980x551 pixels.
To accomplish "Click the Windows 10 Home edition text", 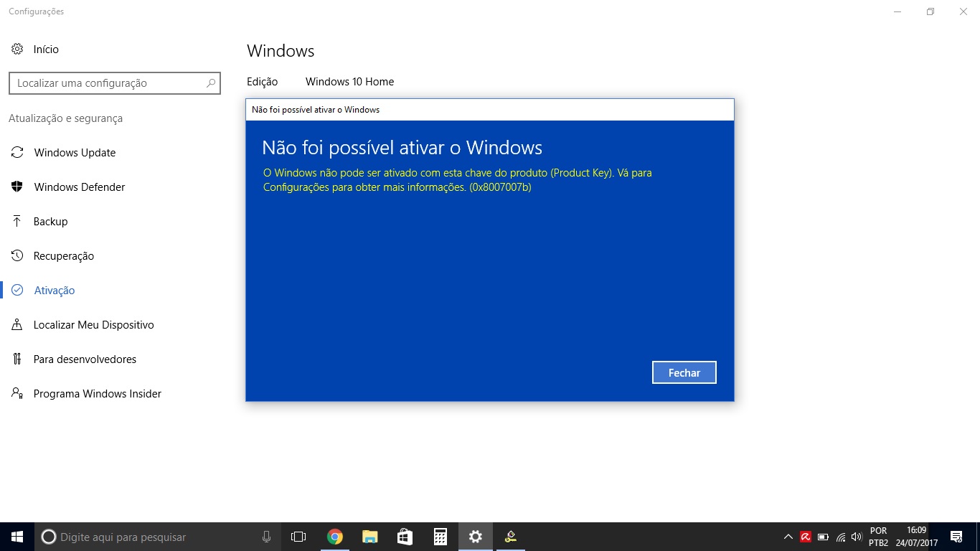I will click(x=349, y=82).
